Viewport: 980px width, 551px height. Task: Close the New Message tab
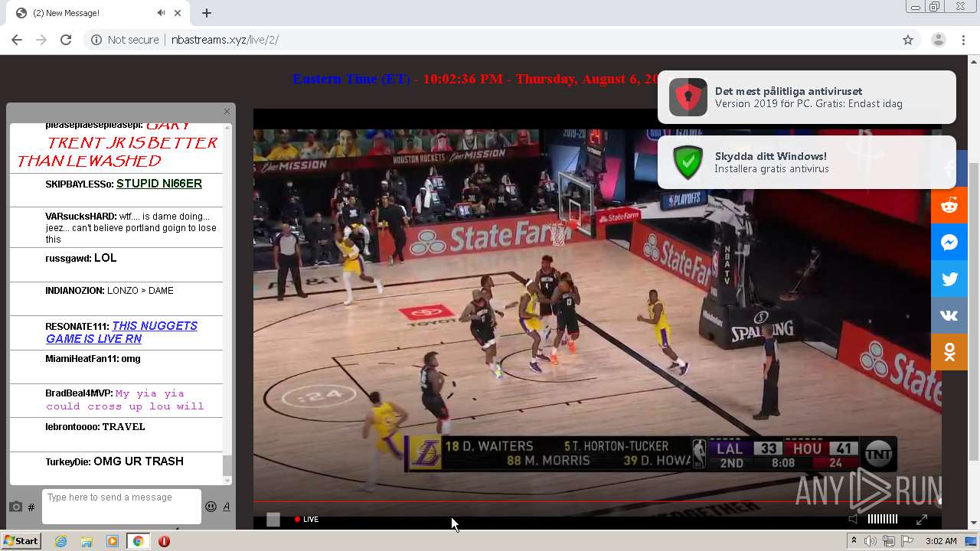178,13
